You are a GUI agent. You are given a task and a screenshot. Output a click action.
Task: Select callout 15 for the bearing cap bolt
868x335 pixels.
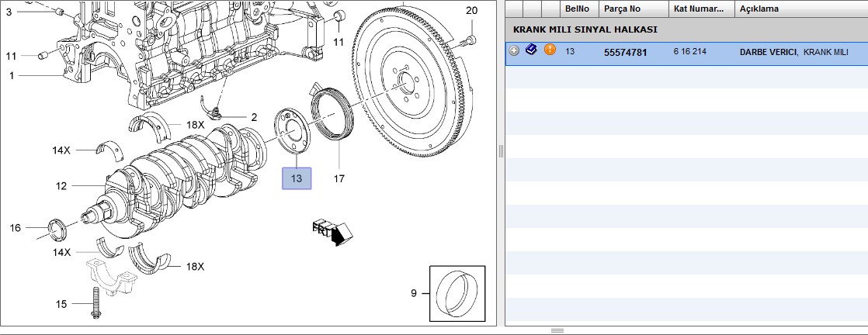[61, 304]
